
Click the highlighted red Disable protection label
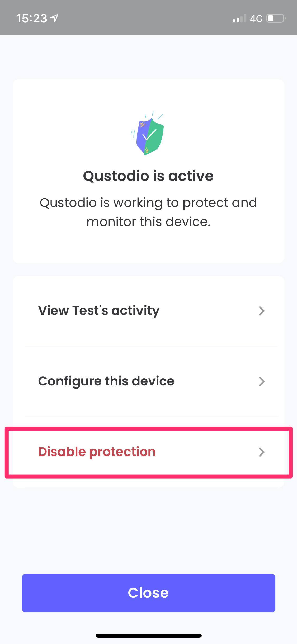click(97, 452)
